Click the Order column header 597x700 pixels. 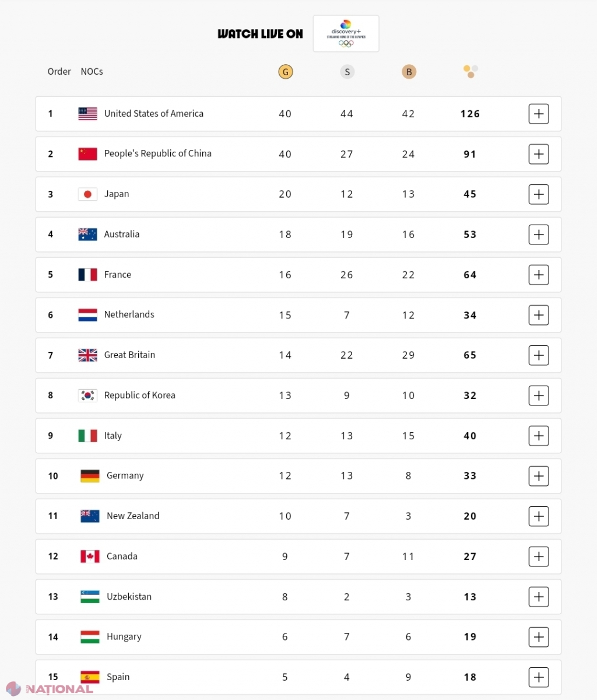tap(59, 71)
